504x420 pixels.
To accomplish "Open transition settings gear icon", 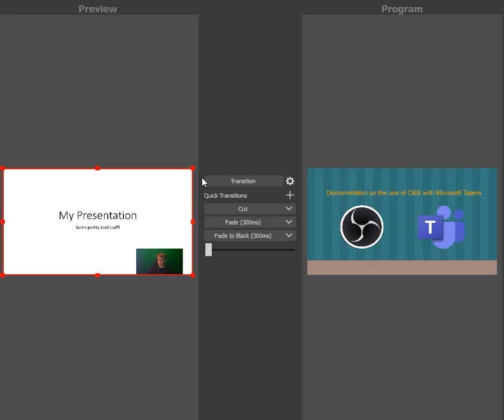I will click(290, 181).
